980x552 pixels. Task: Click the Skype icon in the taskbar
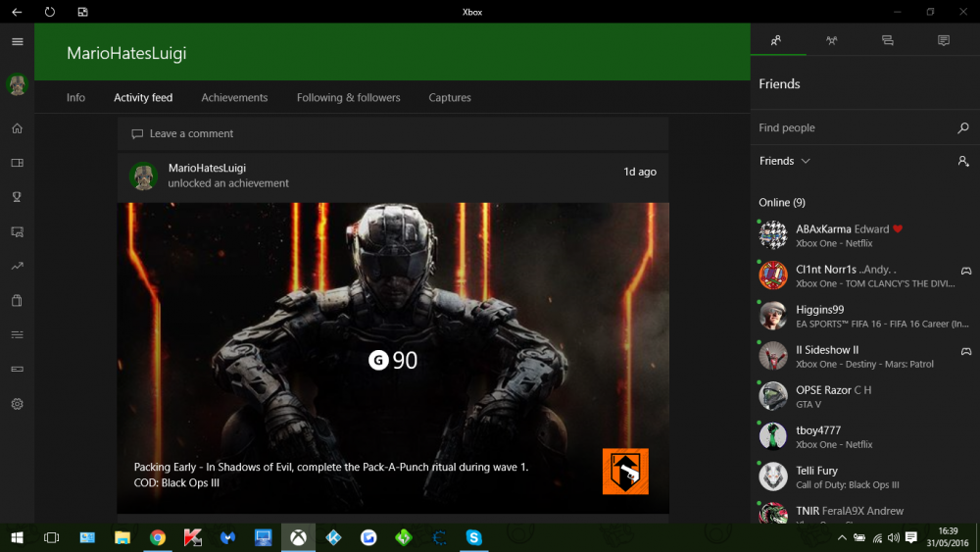[x=474, y=537]
